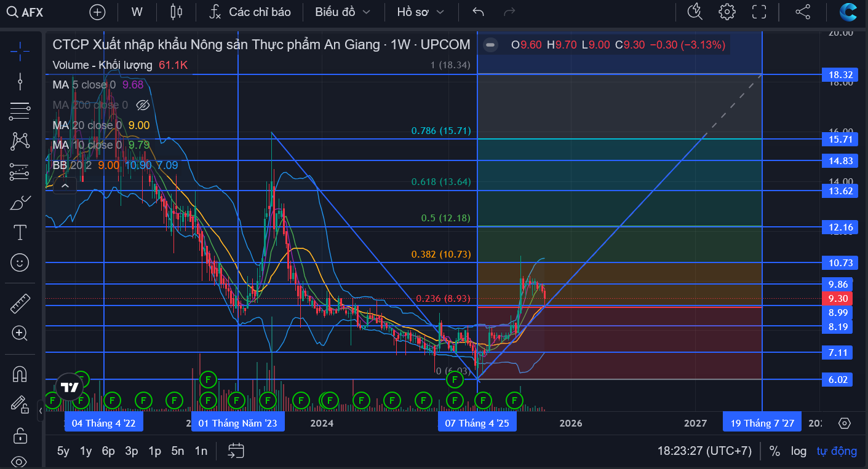This screenshot has width=868, height=469.
Task: Select the crosshair cursor tool
Action: pyautogui.click(x=20, y=51)
